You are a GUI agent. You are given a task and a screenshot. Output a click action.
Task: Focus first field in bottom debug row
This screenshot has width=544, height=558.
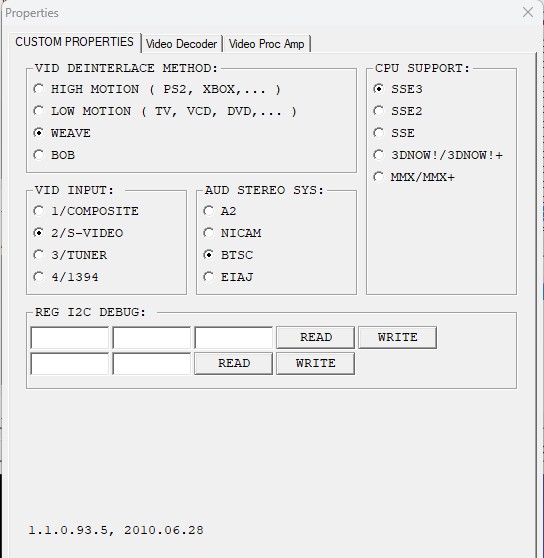pyautogui.click(x=70, y=363)
